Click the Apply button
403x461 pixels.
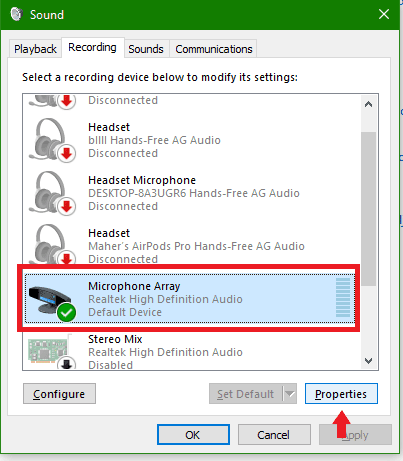[x=355, y=435]
